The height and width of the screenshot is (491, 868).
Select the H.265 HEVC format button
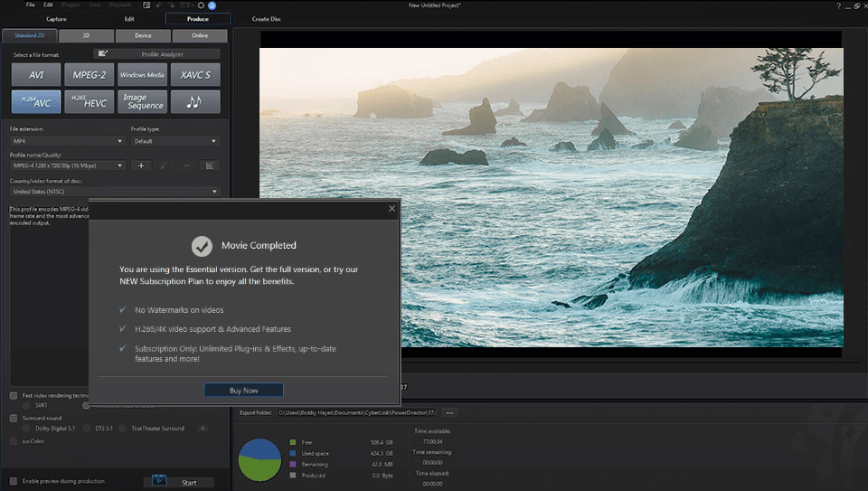pyautogui.click(x=90, y=102)
